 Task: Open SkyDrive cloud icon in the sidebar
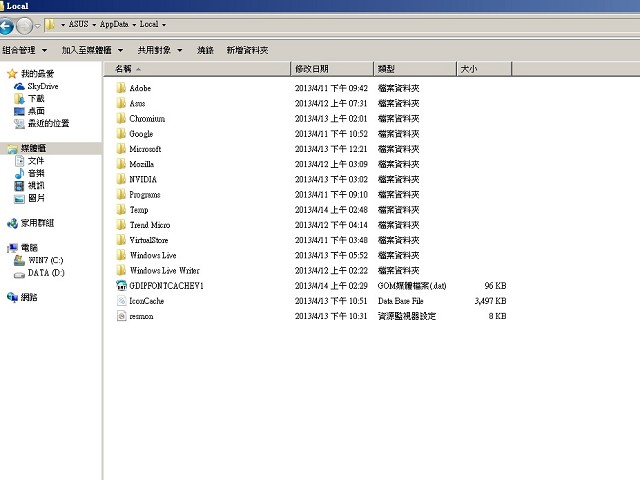(19, 87)
